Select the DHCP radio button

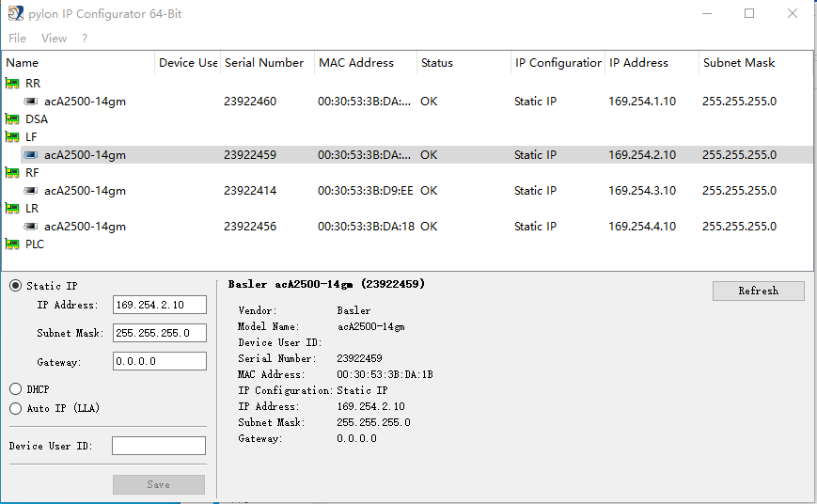point(16,389)
